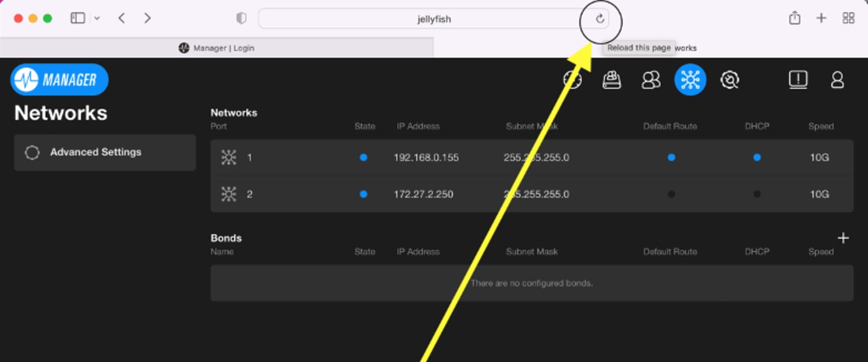Open Safari tab overview grid

tap(848, 19)
